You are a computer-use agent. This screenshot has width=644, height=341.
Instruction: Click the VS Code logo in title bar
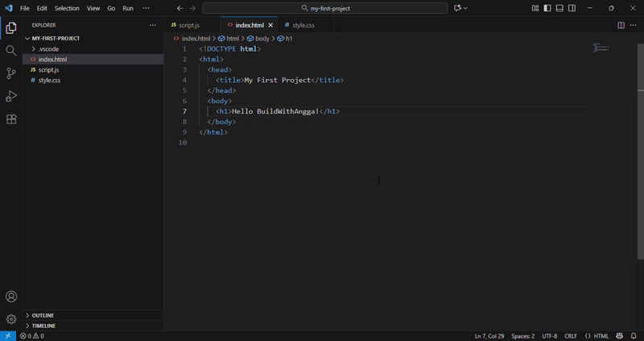[x=8, y=8]
